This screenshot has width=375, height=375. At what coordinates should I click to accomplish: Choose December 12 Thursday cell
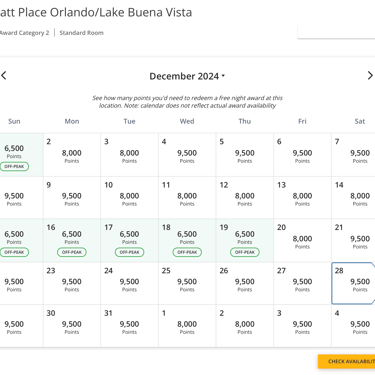pos(245,198)
